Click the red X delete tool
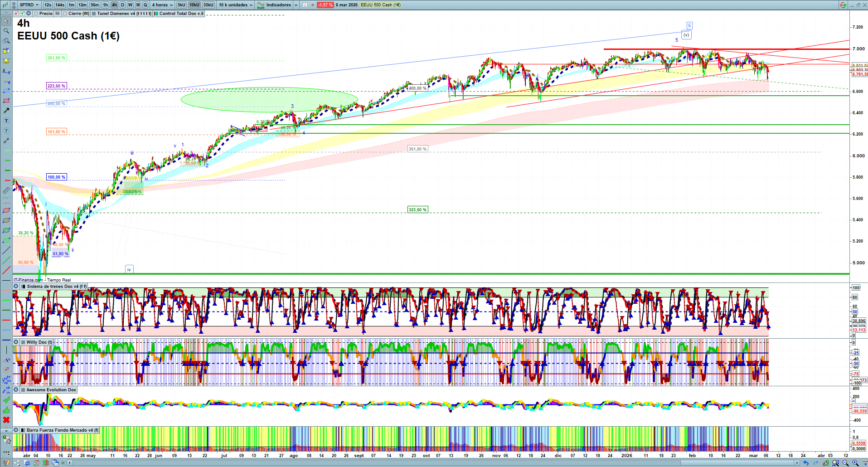This screenshot has width=868, height=467. [6, 420]
